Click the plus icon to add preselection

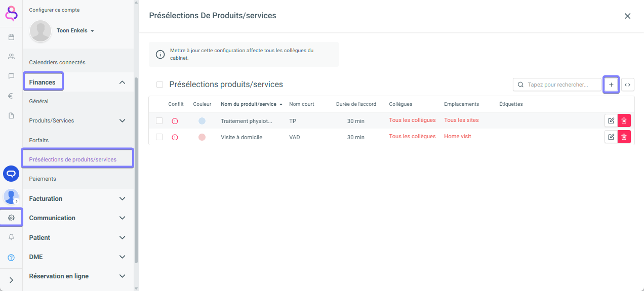coord(611,85)
